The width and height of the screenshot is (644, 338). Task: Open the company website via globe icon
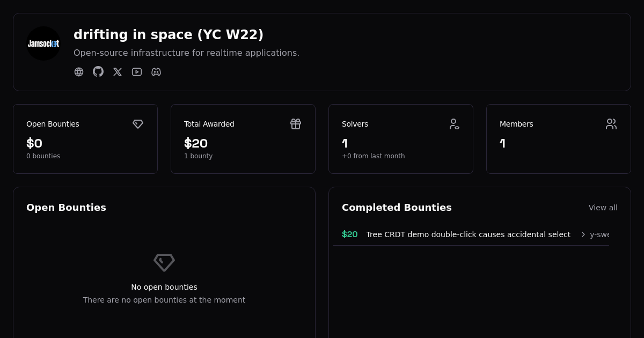tap(79, 71)
